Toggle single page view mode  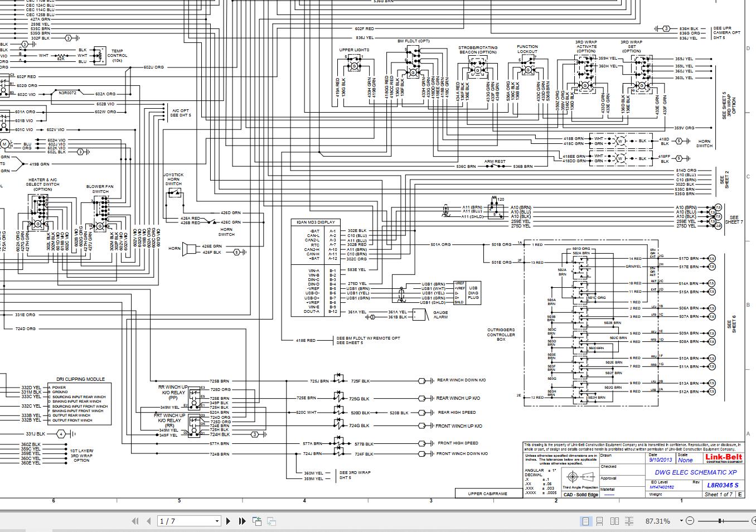click(586, 521)
